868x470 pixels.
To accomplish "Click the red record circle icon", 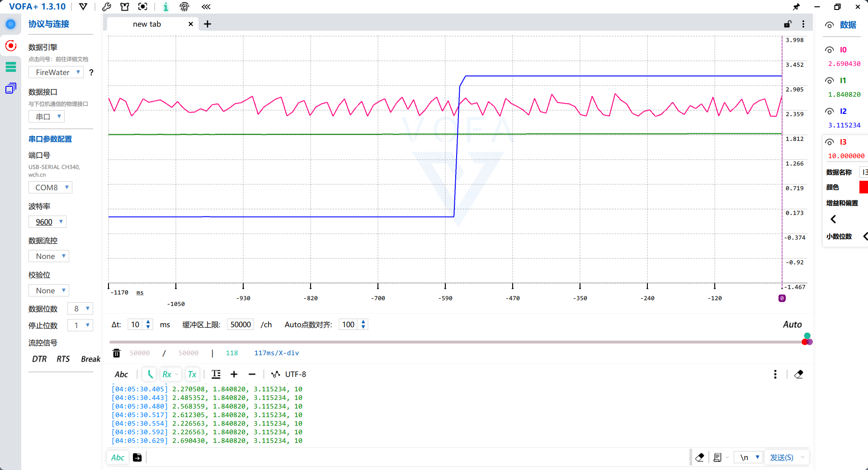I will pos(10,46).
